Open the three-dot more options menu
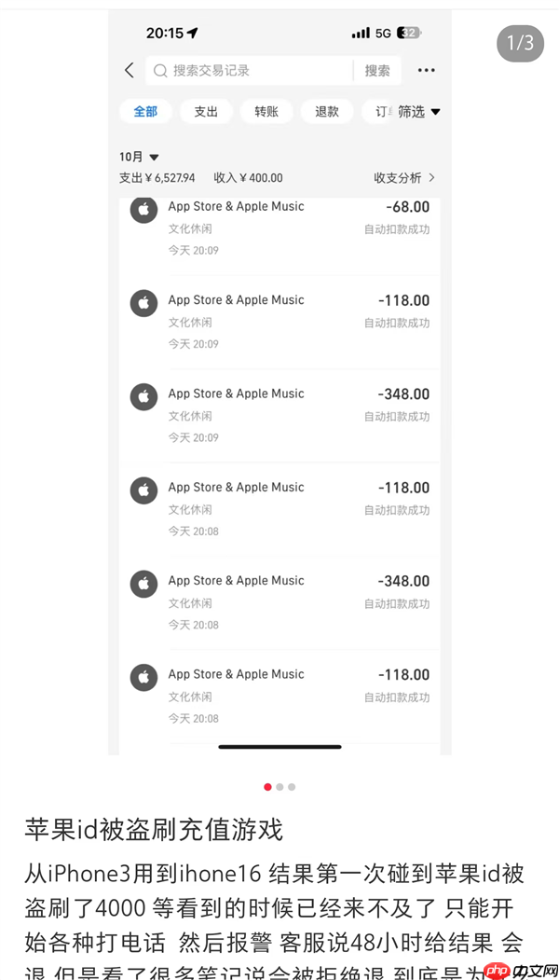The width and height of the screenshot is (559, 980). 427,70
